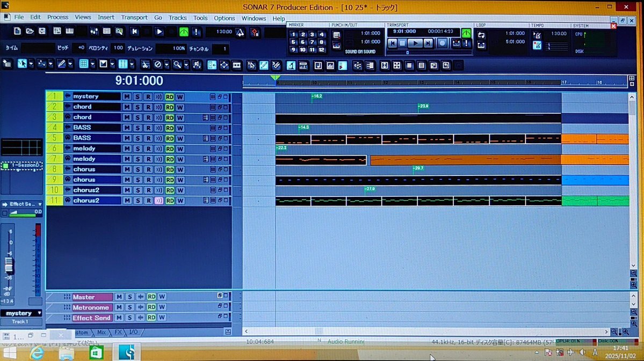
Task: Mute the Master bus
Action: pos(119,297)
